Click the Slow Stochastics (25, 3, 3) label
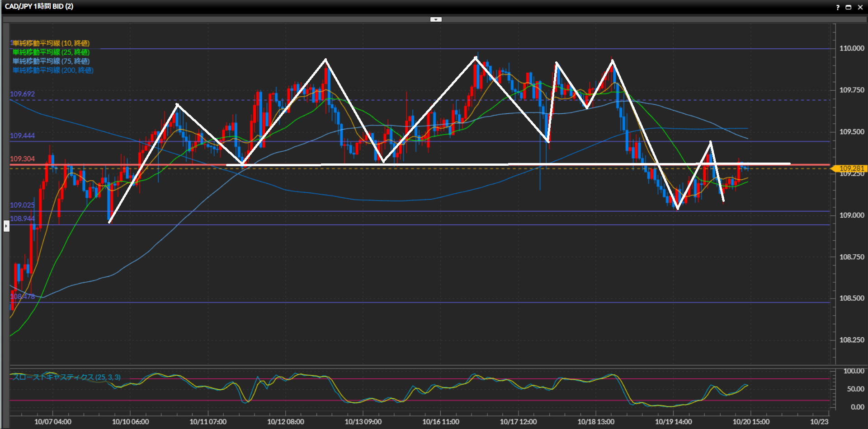 [66, 377]
